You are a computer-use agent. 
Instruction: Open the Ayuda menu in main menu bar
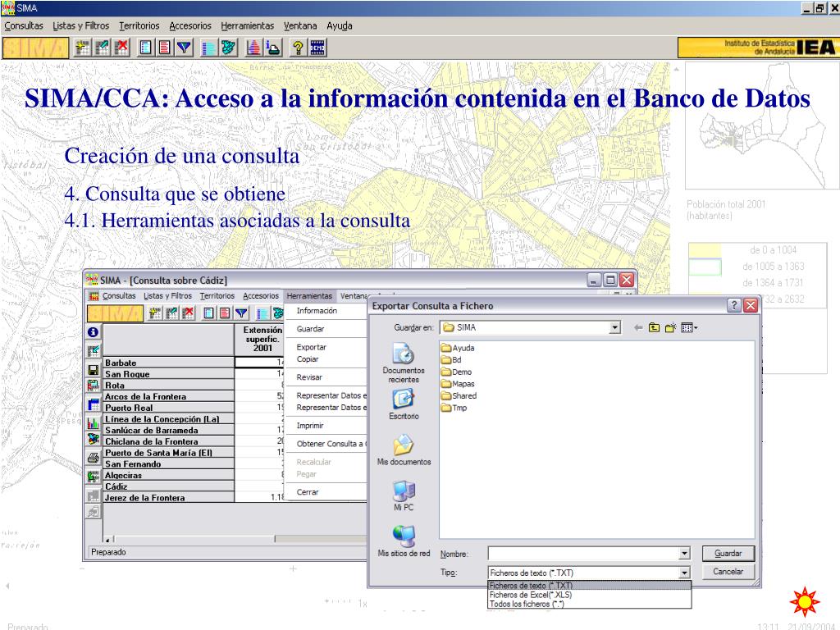[x=340, y=25]
